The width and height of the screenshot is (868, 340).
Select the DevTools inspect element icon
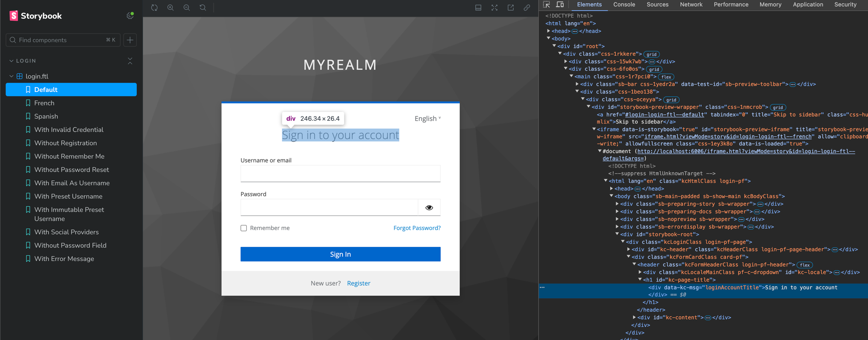tap(547, 5)
